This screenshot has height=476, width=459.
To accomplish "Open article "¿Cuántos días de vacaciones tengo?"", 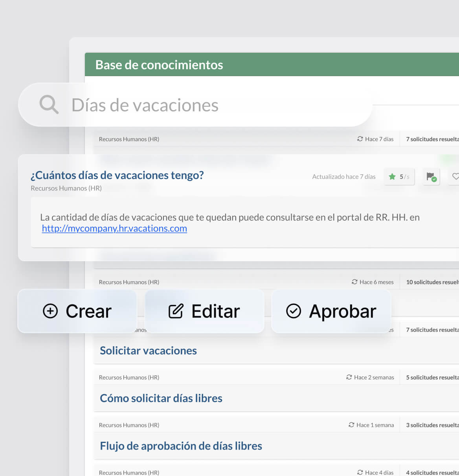I will (x=117, y=175).
